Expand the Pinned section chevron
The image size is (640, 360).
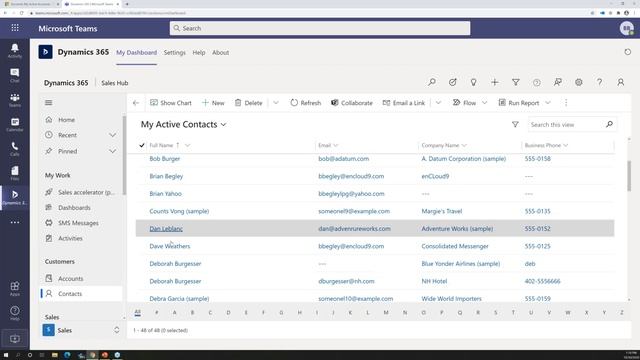pos(113,151)
